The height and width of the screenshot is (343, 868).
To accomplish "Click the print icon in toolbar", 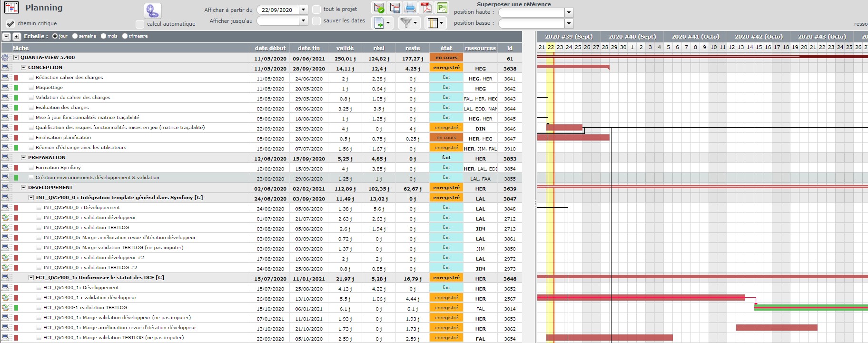I will pos(410,8).
